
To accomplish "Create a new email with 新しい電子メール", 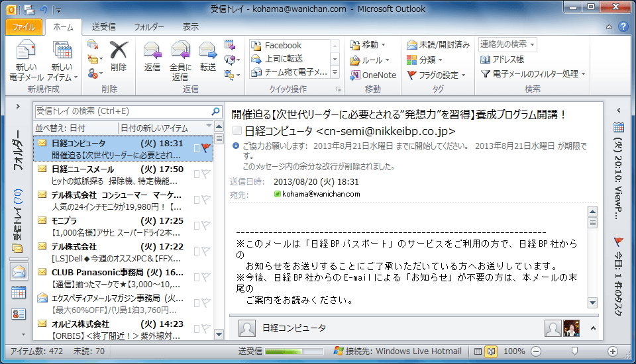I will tap(26, 60).
